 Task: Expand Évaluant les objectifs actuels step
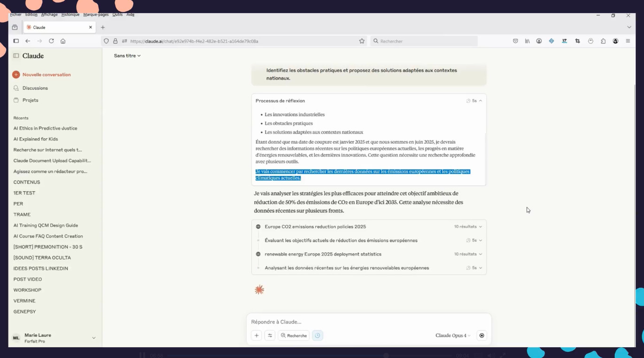[369, 240]
